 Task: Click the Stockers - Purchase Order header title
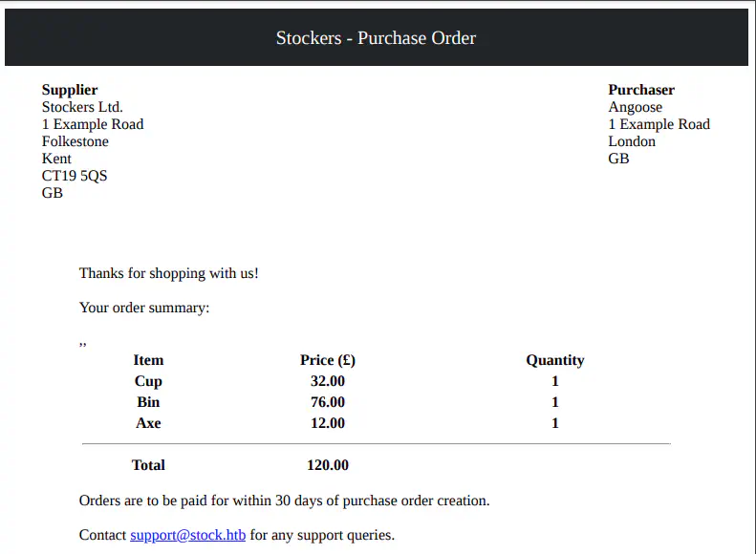[376, 38]
